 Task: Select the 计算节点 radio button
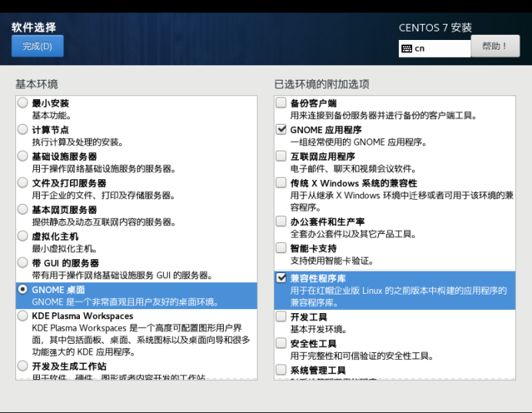22,130
